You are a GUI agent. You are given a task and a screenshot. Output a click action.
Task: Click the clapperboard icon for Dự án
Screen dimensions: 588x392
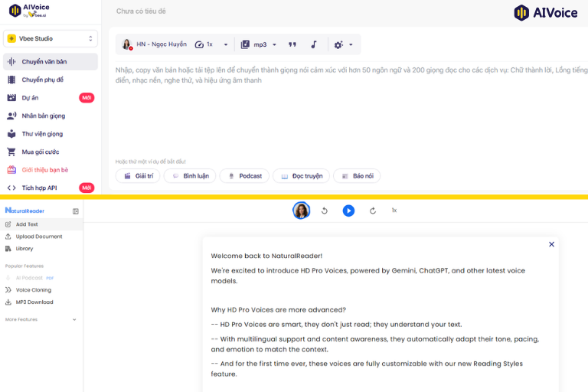(x=11, y=97)
